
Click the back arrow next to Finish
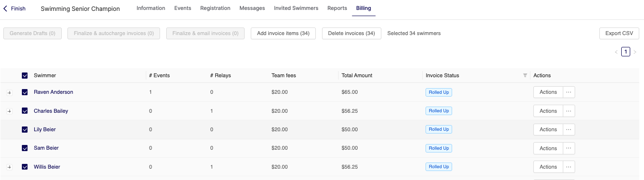click(6, 9)
